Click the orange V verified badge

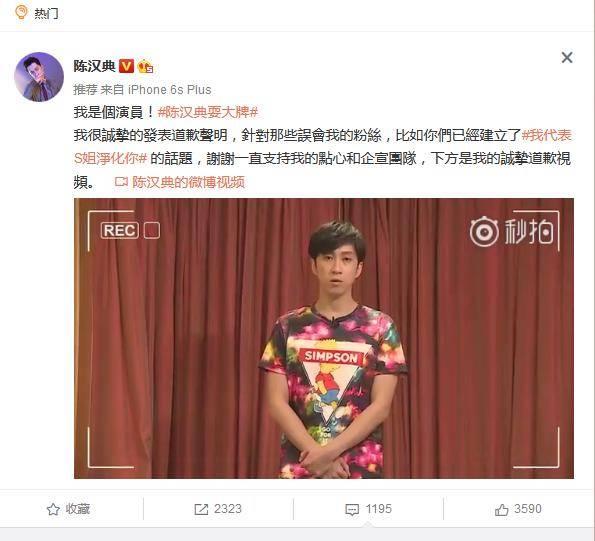126,66
